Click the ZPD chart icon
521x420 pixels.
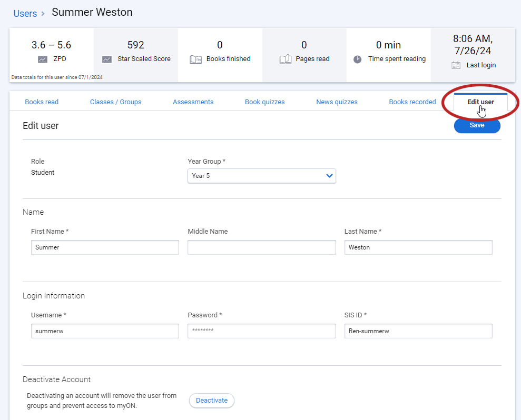[x=43, y=59]
